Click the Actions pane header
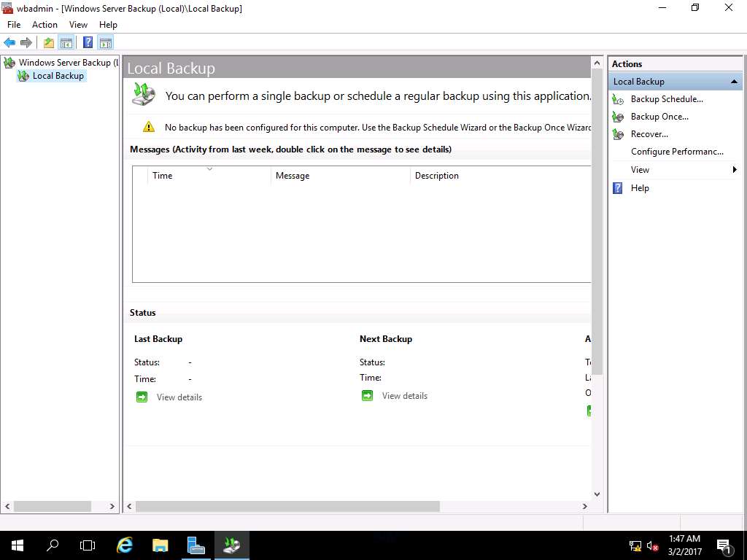 coord(675,64)
